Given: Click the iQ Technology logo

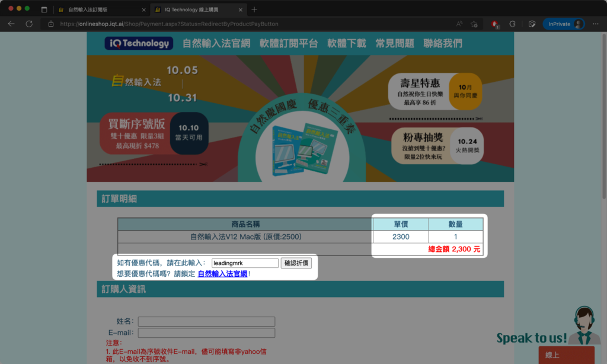Looking at the screenshot, I should point(139,43).
